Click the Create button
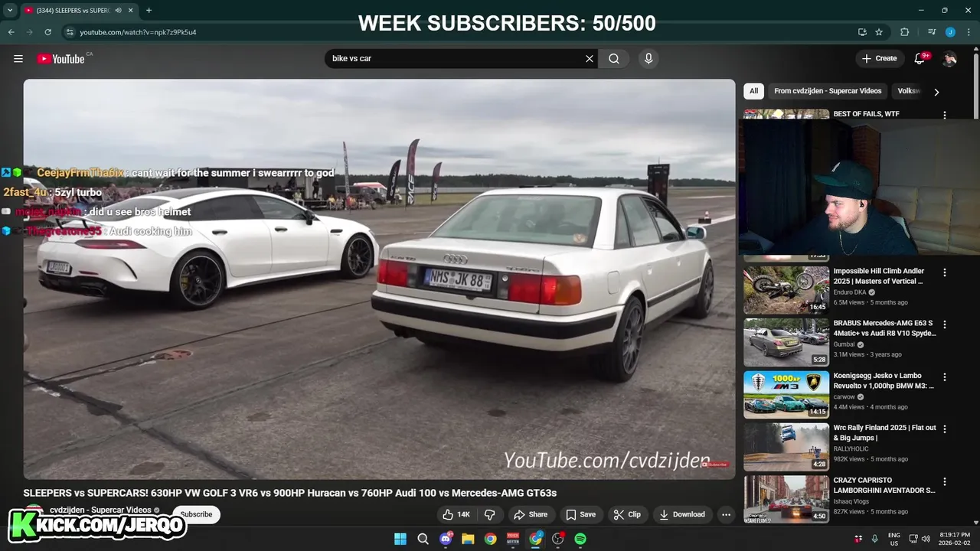 (x=879, y=59)
